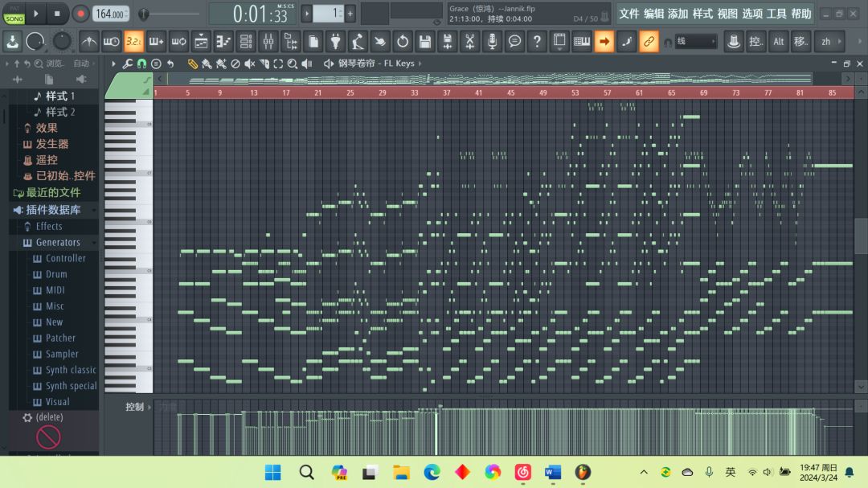
Task: Click the 控.. toolbar button
Action: 755,41
